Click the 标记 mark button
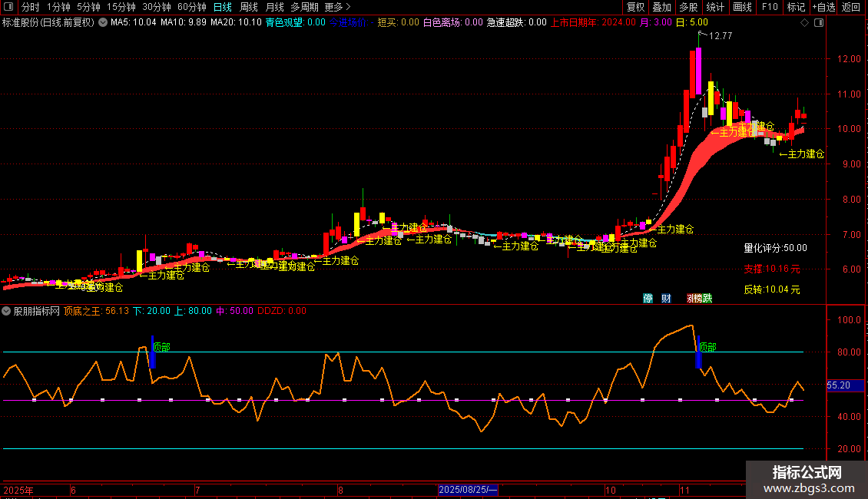 (x=796, y=7)
